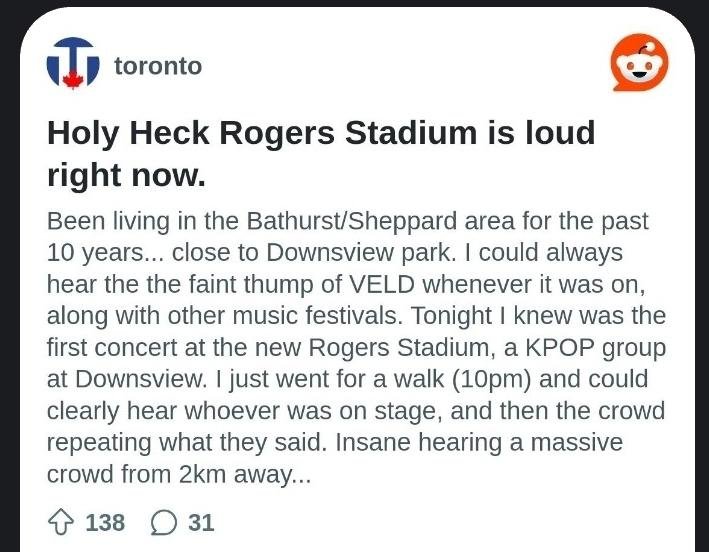Viewport: 709px width, 552px height.
Task: Click the phrase Downsview park in body
Action: [x=361, y=253]
